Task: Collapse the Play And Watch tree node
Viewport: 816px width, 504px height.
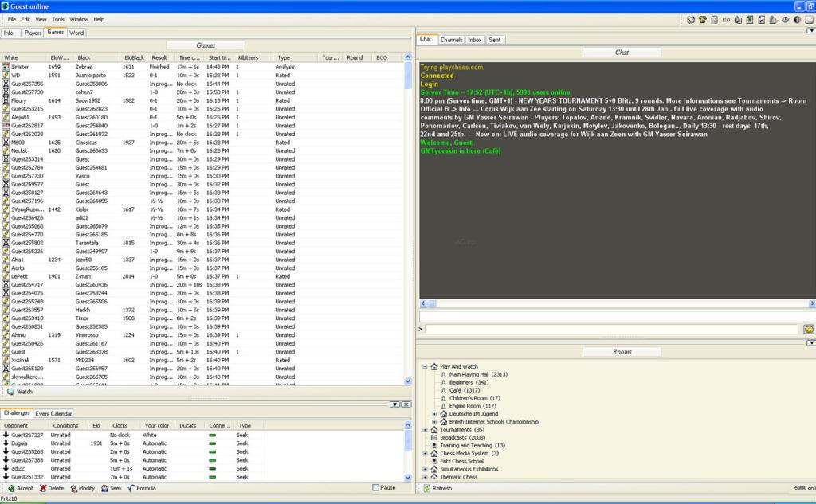Action: (x=425, y=366)
